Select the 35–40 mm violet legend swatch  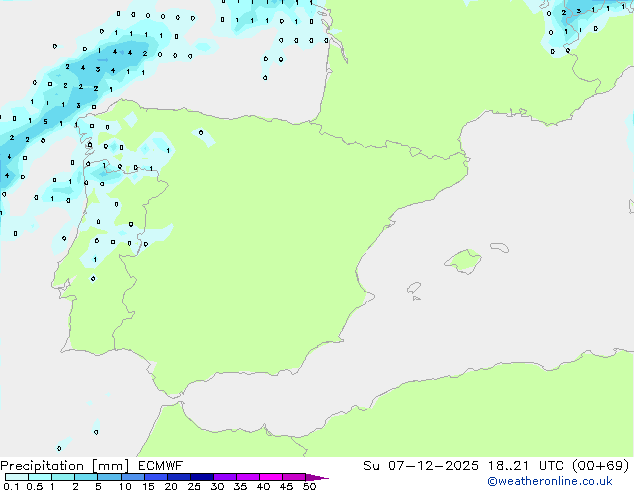(247, 477)
